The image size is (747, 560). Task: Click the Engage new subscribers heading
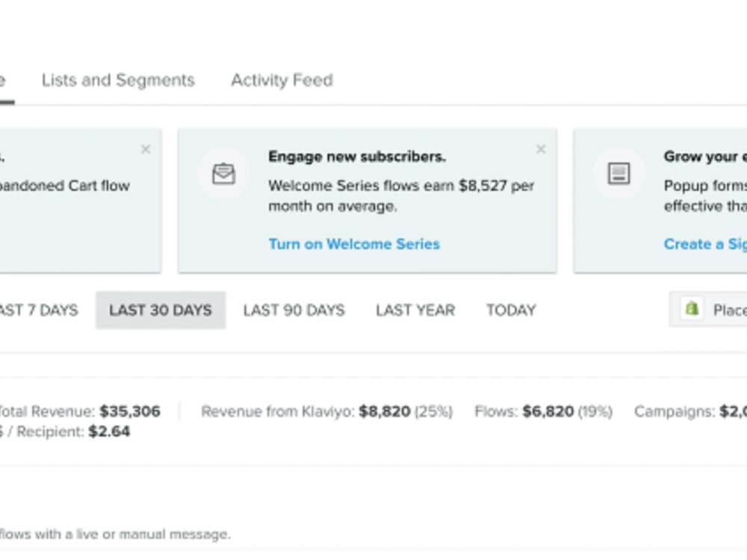click(x=356, y=157)
